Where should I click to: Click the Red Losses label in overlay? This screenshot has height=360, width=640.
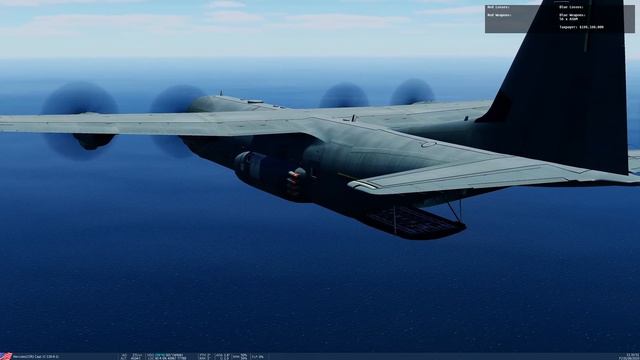point(498,7)
